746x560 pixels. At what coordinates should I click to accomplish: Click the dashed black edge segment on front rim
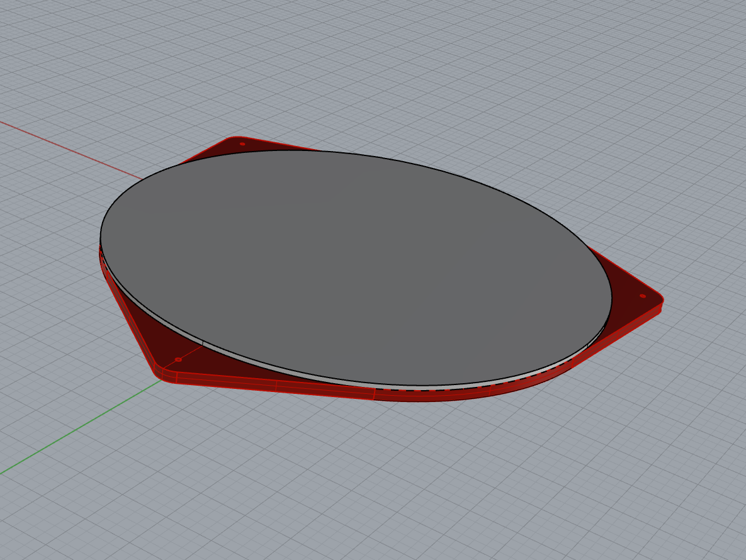pyautogui.click(x=434, y=390)
